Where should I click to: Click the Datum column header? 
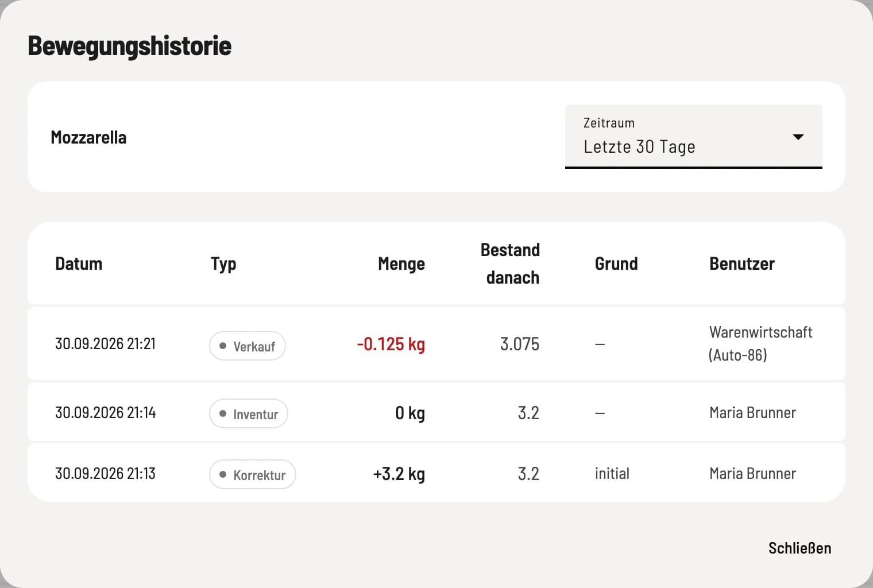point(79,264)
